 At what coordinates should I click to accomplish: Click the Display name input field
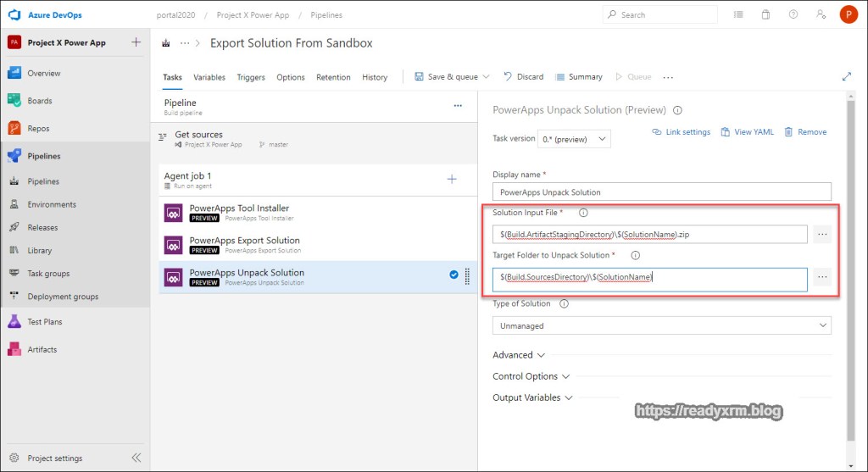pyautogui.click(x=661, y=192)
